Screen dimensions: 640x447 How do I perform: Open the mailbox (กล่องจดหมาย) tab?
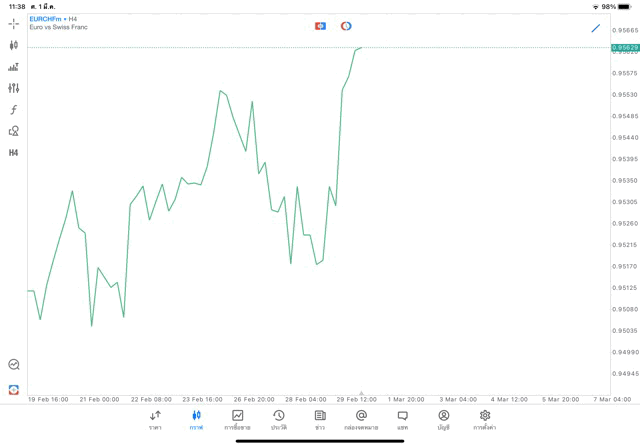point(361,419)
